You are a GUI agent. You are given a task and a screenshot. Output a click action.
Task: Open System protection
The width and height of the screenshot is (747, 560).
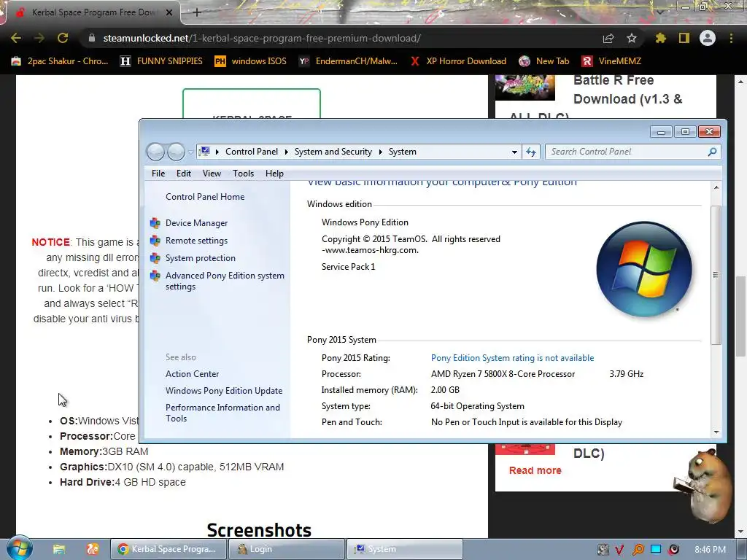tap(200, 258)
